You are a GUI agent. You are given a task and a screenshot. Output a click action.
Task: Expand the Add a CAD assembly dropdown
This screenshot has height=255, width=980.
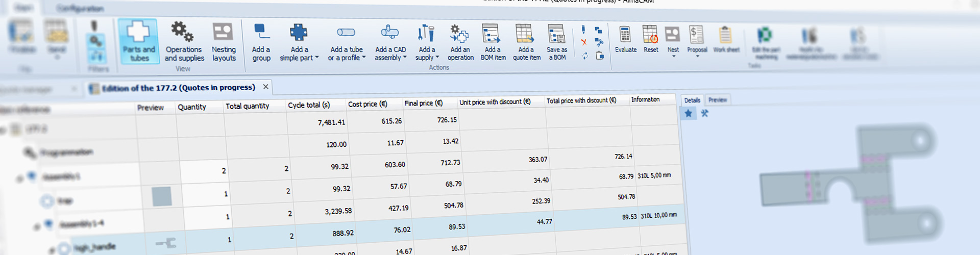tap(405, 57)
